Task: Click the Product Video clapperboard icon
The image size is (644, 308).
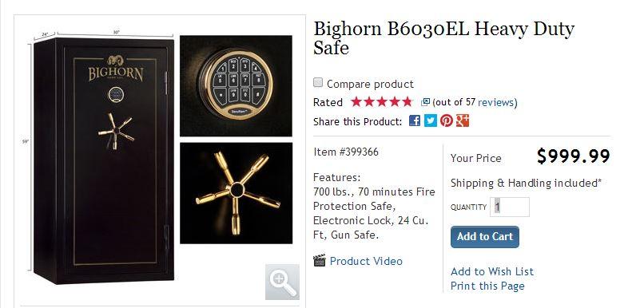Action: tap(319, 260)
